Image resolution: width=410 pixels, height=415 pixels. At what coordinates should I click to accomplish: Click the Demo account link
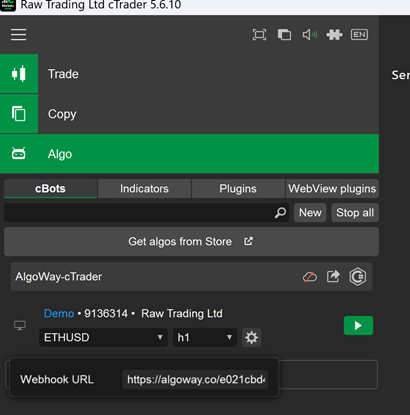tap(59, 313)
